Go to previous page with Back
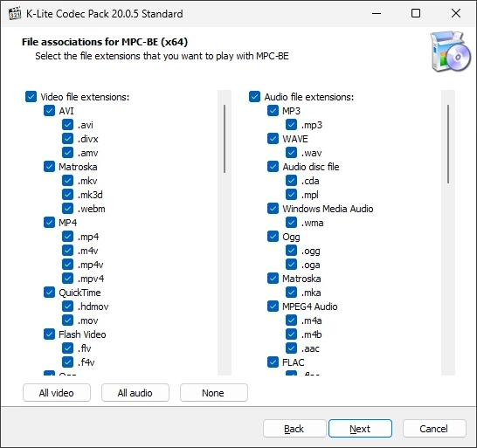 click(294, 429)
